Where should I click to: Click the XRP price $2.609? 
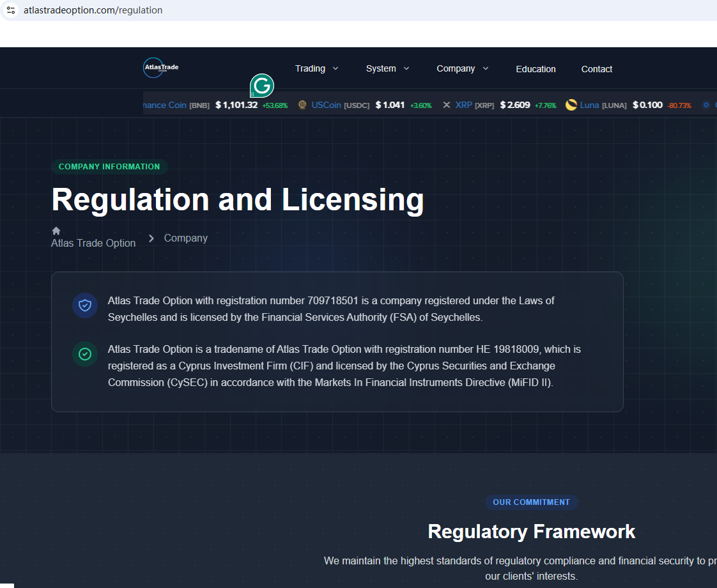click(x=514, y=105)
